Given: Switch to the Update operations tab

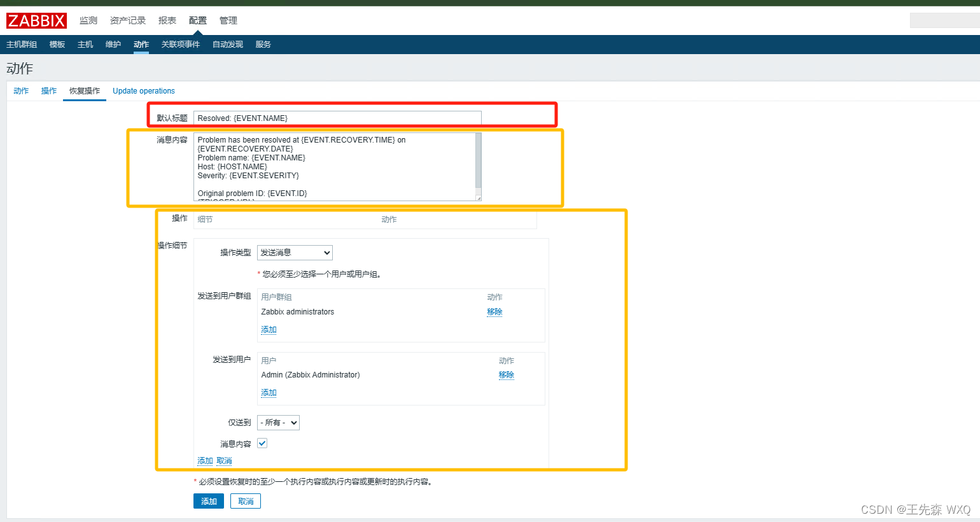Looking at the screenshot, I should pos(144,91).
